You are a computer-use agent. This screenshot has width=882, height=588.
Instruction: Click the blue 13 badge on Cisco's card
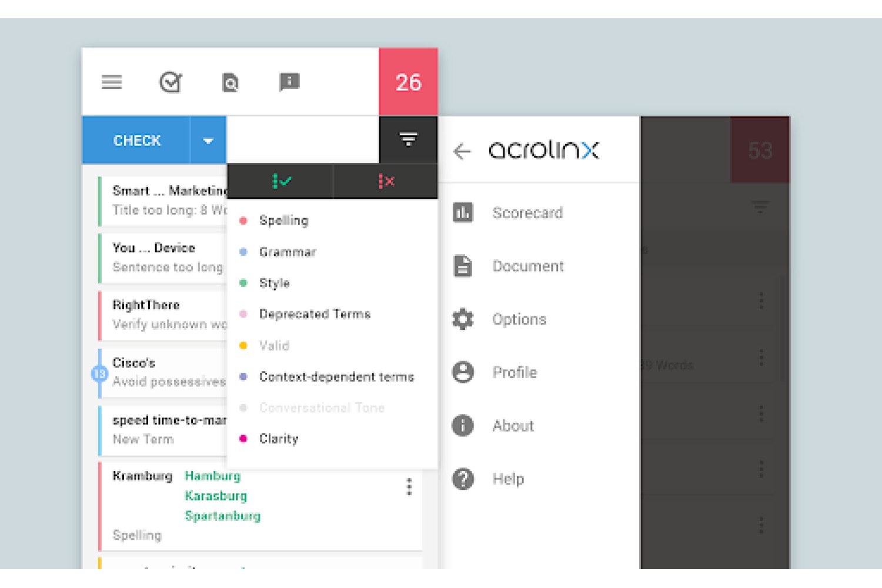(99, 373)
